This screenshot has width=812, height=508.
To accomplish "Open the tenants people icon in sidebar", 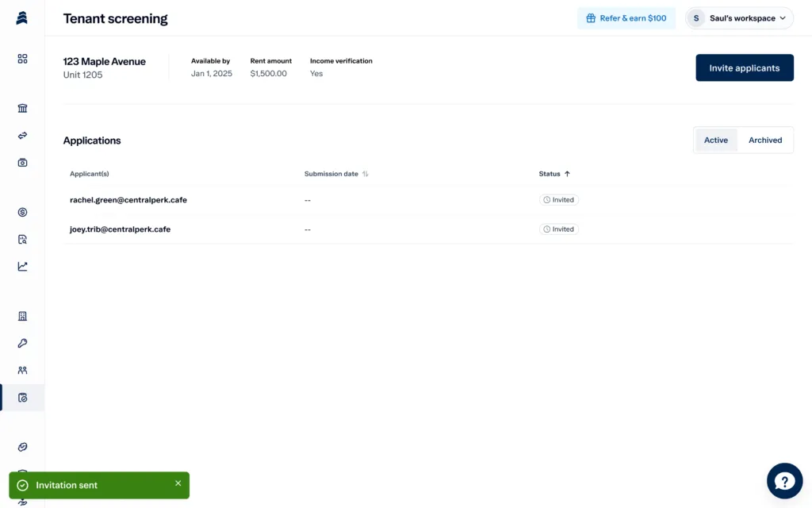I will pyautogui.click(x=21, y=370).
